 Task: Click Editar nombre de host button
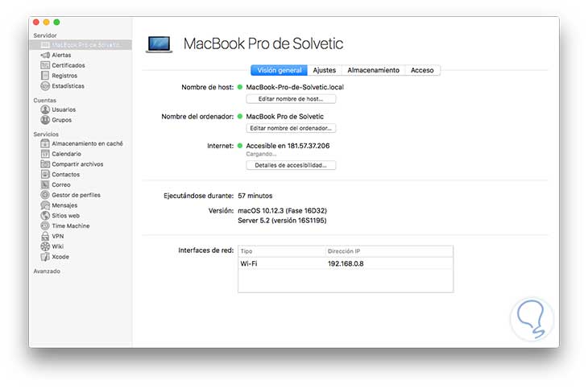pos(290,99)
